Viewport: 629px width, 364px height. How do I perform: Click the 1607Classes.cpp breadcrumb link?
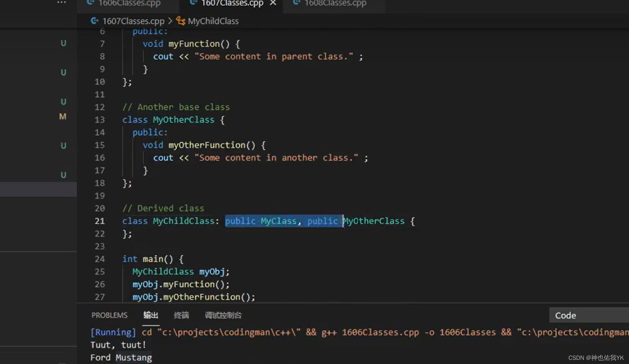tap(133, 21)
